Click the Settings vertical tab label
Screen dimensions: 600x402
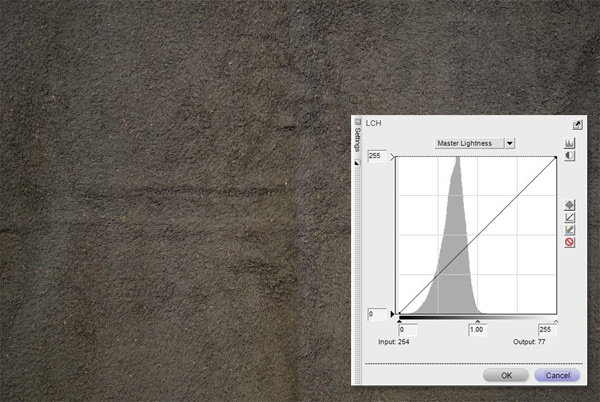click(x=357, y=140)
